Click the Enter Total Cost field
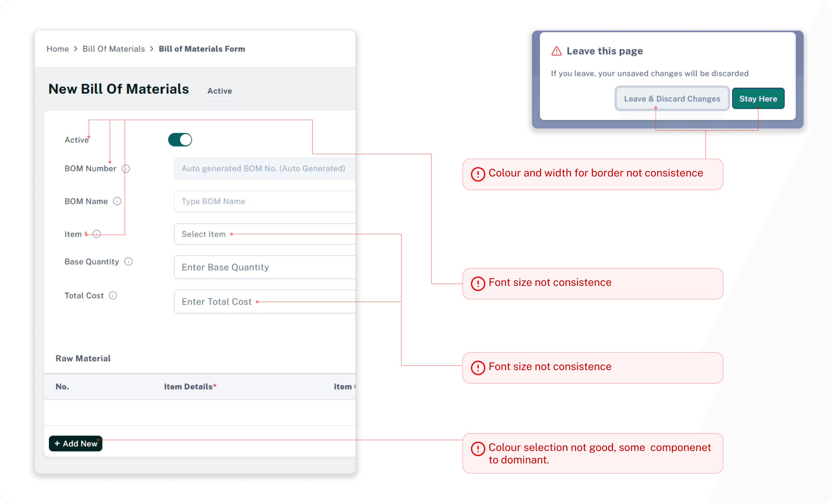This screenshot has width=832, height=504. [265, 301]
